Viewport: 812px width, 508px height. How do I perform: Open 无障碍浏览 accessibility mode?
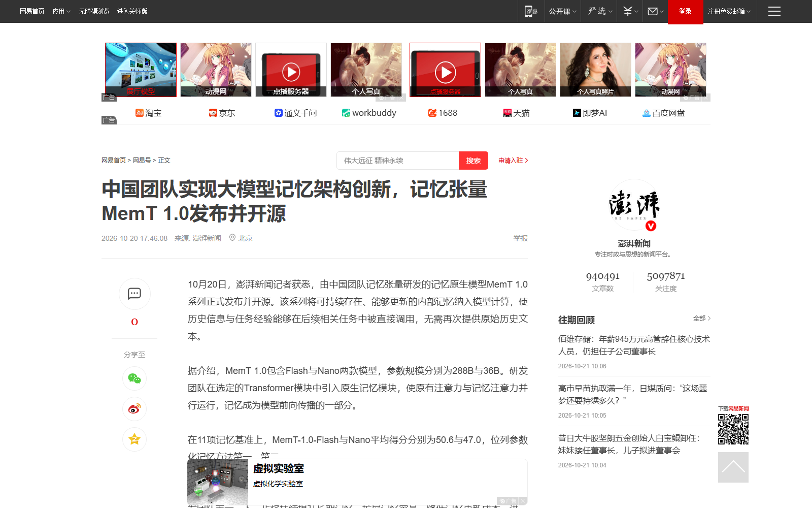(94, 11)
